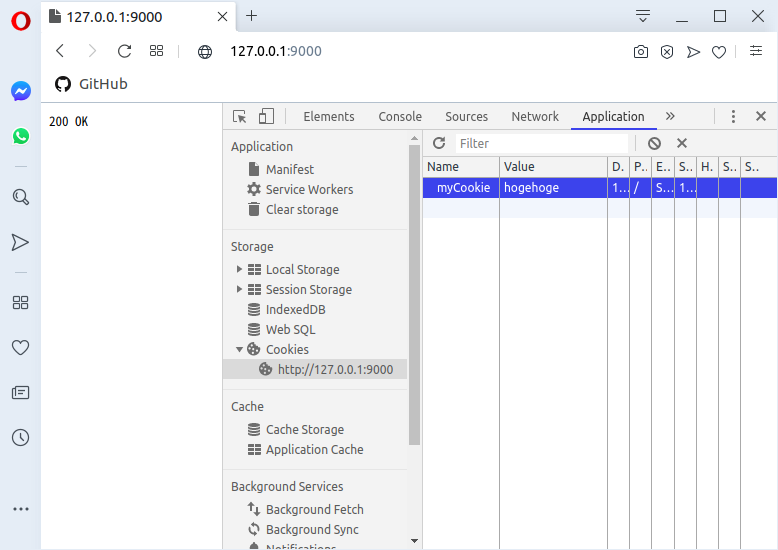Open Clear storage item
Image resolution: width=778 pixels, height=550 pixels.
[302, 209]
